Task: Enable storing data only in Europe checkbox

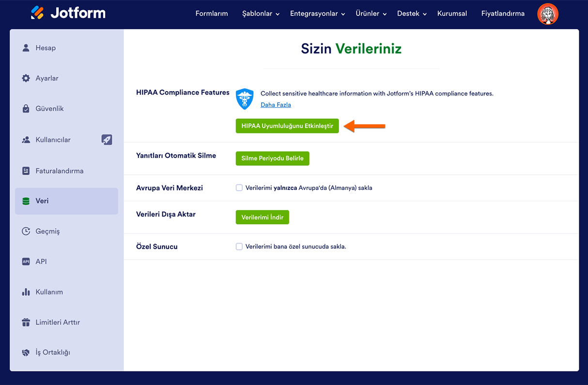Action: 239,188
